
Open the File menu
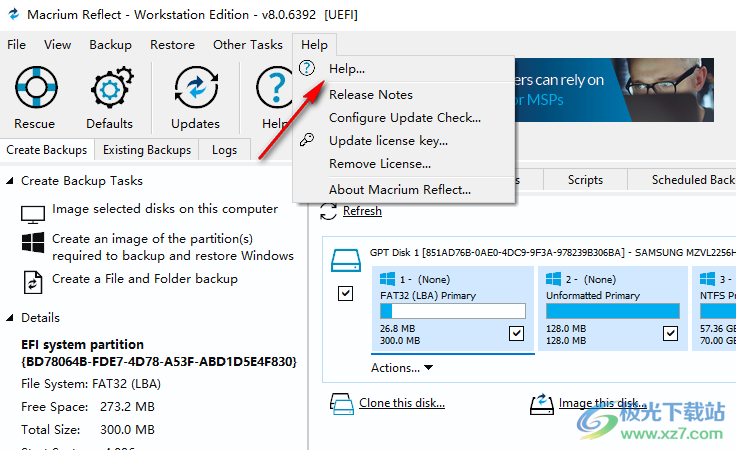pos(16,45)
